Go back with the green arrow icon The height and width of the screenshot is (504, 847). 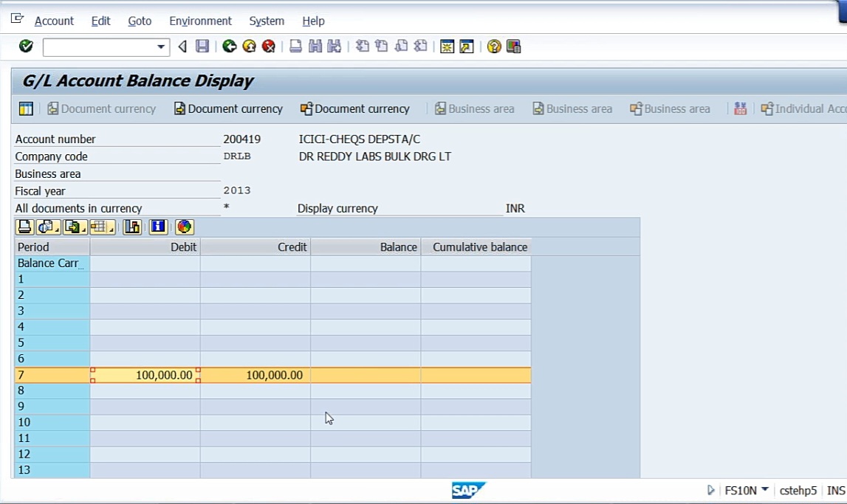(230, 46)
